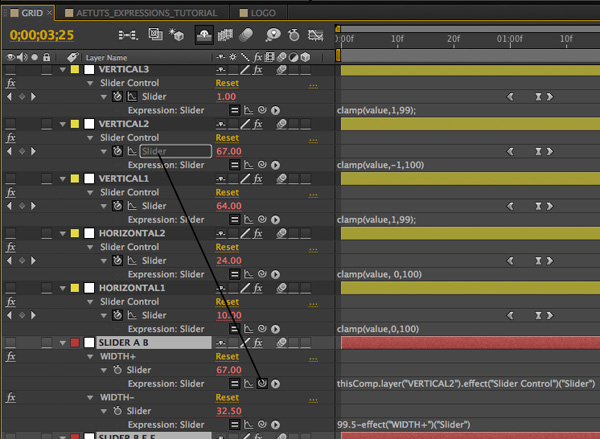600x439 pixels.
Task: Go to previous keyframe on VERTICAL3 Slider
Action: [x=10, y=96]
